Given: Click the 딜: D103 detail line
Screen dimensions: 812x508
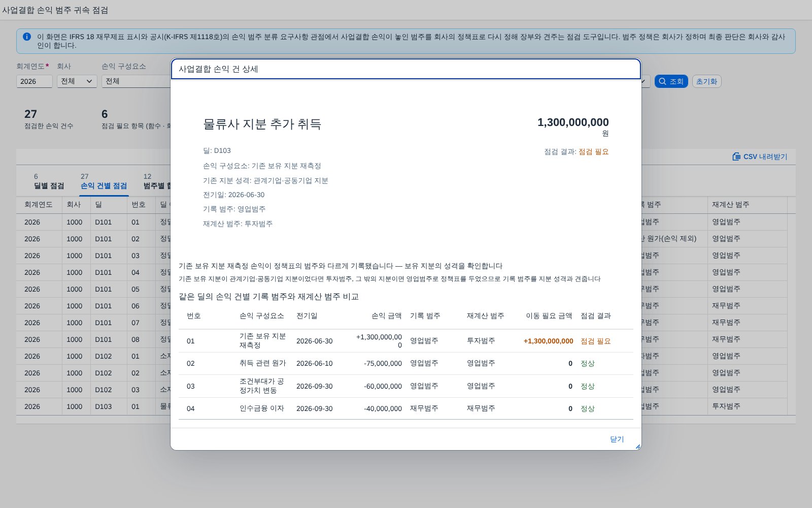Looking at the screenshot, I should (x=217, y=151).
